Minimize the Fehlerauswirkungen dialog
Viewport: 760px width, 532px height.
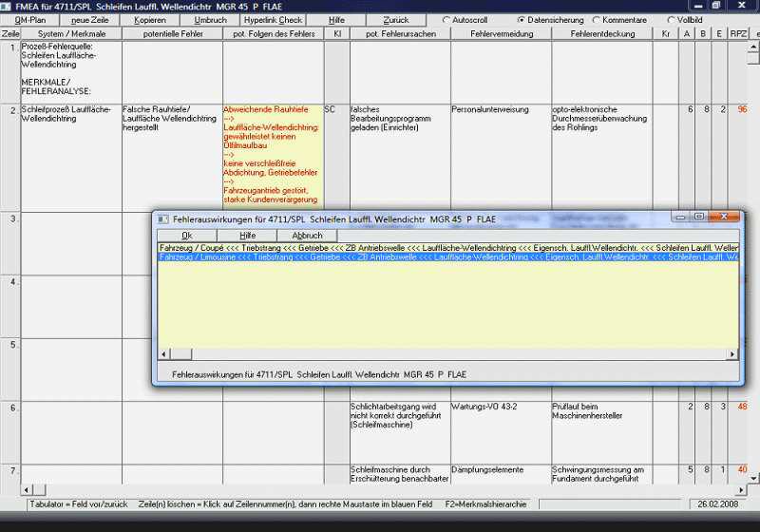[x=681, y=217]
